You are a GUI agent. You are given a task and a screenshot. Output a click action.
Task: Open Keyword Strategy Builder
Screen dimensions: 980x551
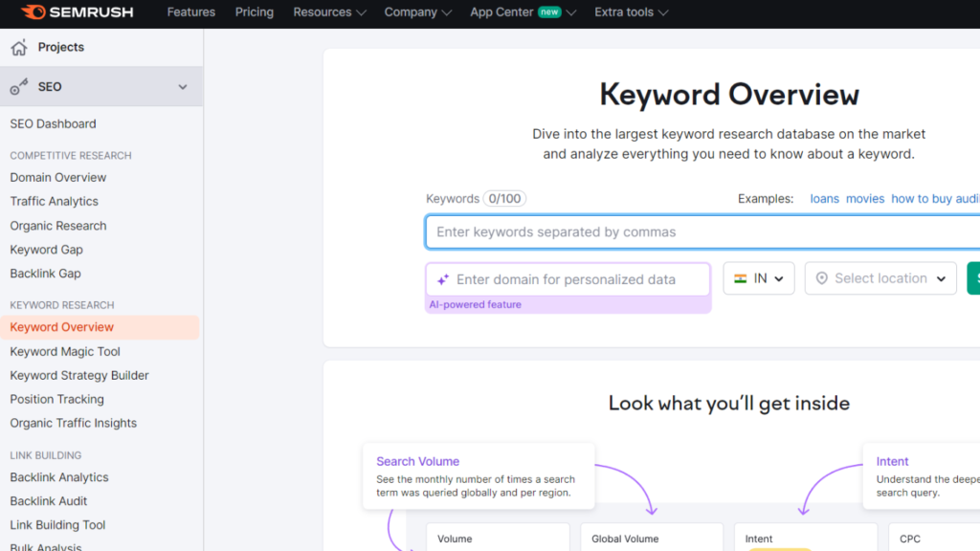(x=79, y=375)
